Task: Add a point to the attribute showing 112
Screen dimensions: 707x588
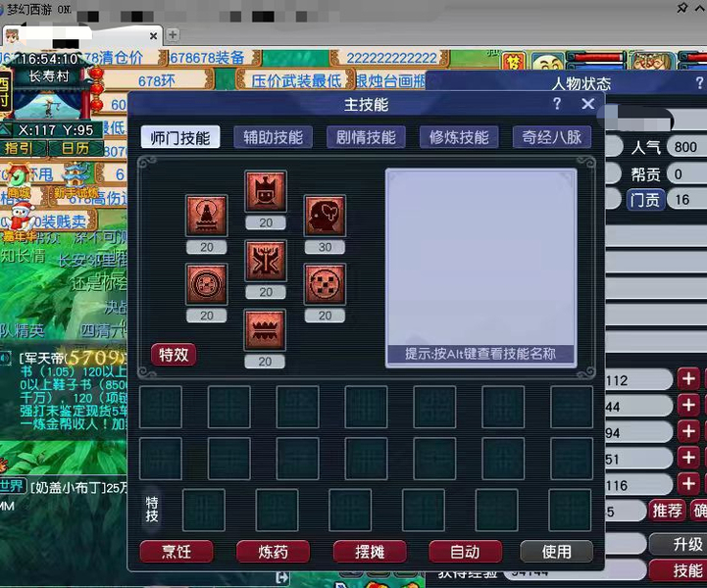Action: pos(688,379)
